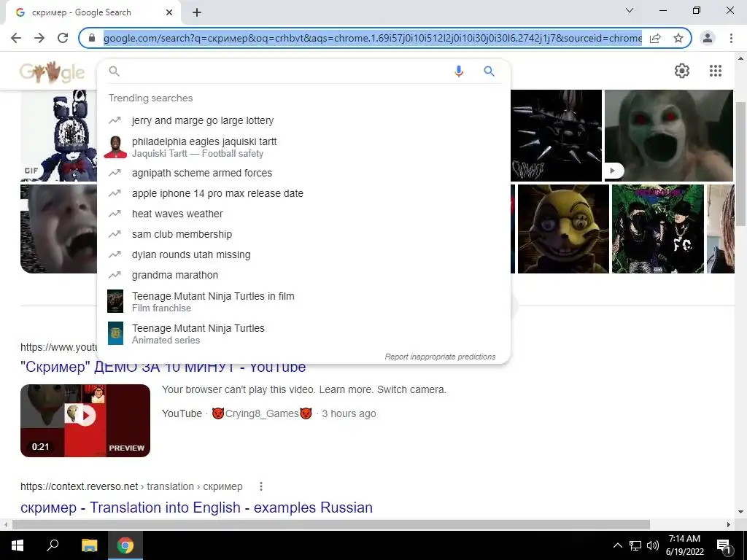The height and width of the screenshot is (560, 747).
Task: Choose suggestion heat waves weather
Action: 303,214
